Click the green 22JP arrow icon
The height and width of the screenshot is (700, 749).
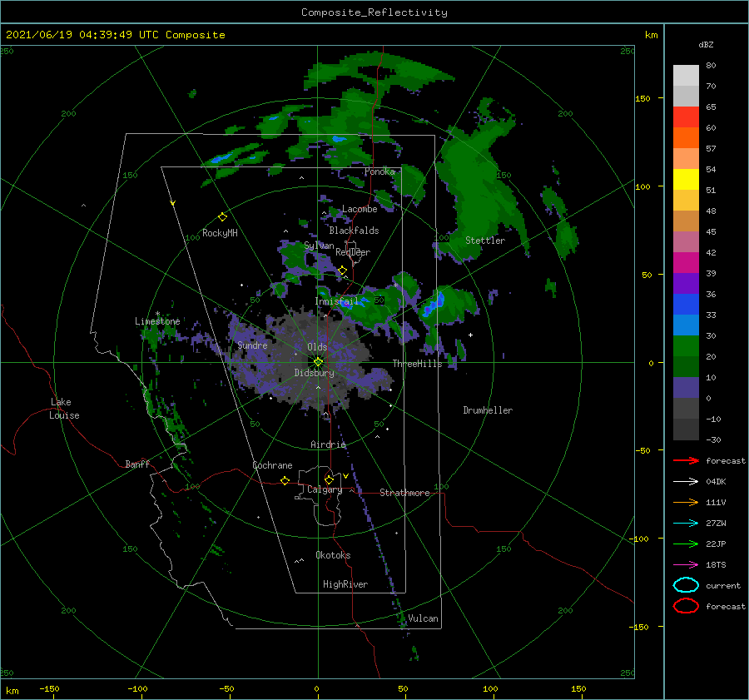pos(686,544)
